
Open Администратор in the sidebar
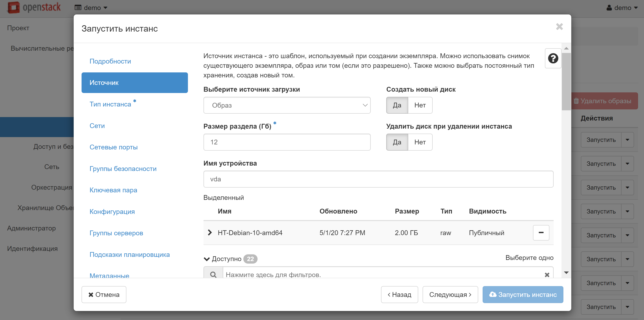[x=32, y=228]
